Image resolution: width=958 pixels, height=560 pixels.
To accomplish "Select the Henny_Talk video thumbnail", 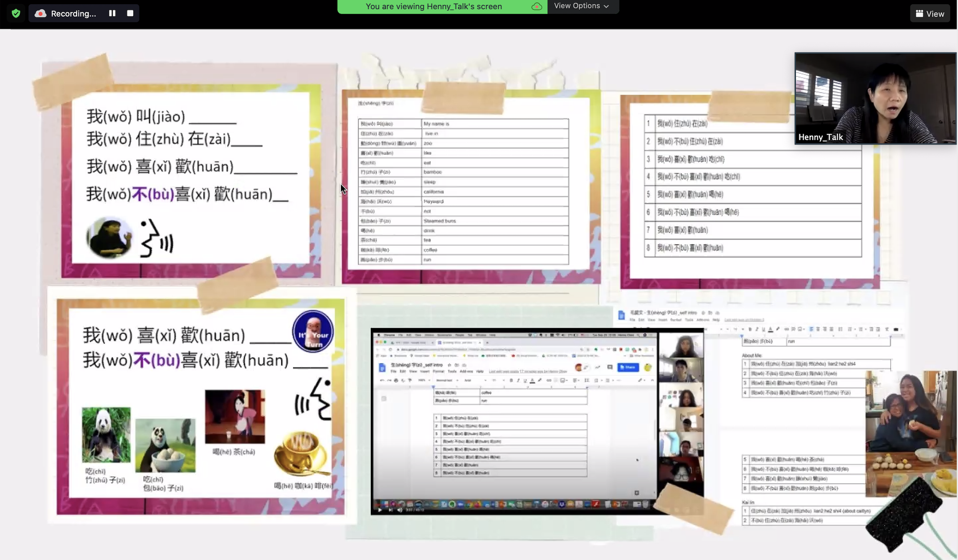I will (875, 98).
